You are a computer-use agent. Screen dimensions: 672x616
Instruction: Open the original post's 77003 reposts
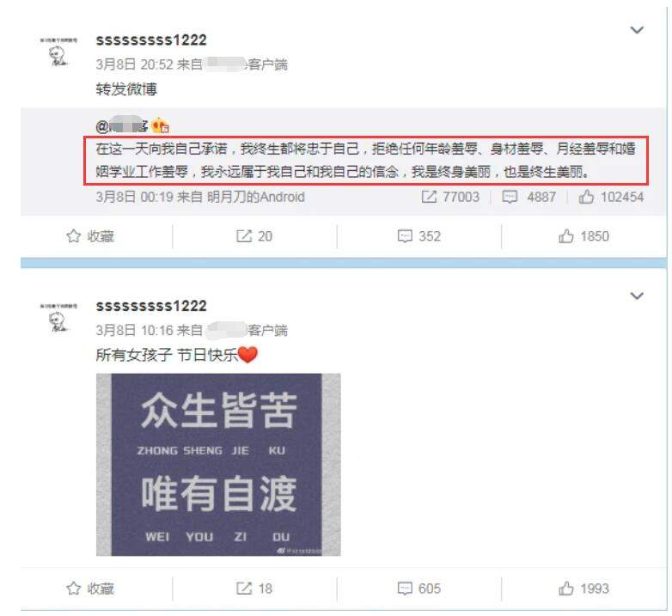pyautogui.click(x=450, y=197)
